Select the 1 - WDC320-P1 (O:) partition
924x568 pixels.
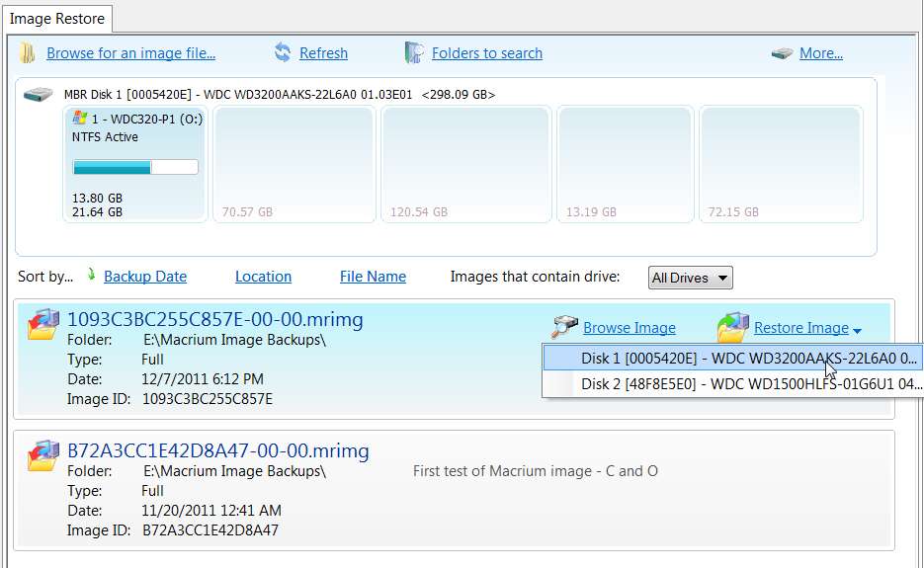[x=135, y=164]
